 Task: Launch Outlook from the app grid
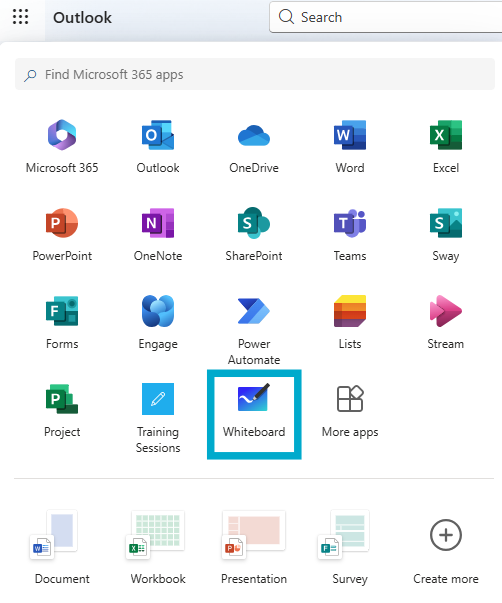click(x=158, y=147)
